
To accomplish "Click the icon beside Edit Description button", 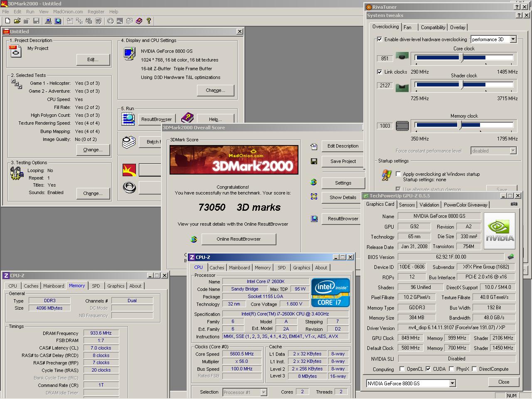I will click(x=314, y=146).
